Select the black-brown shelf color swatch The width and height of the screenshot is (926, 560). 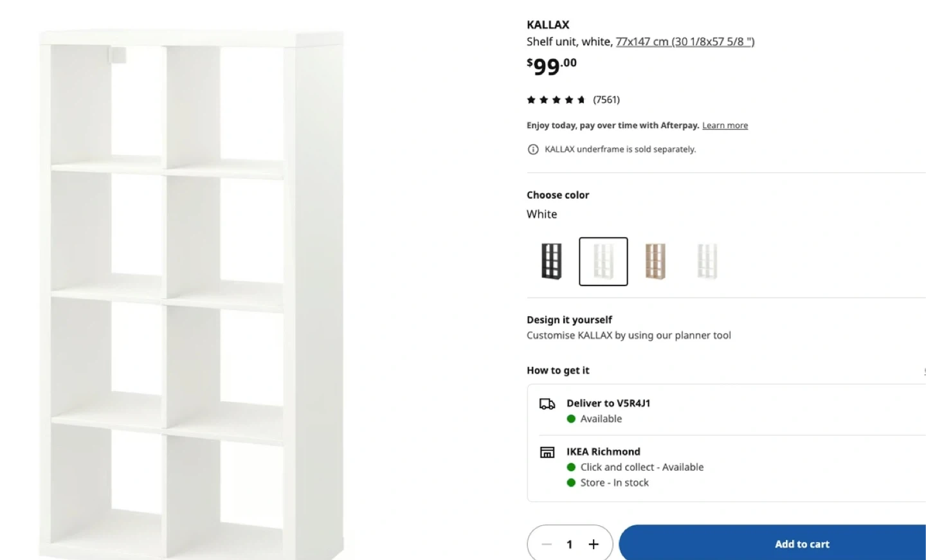point(551,262)
